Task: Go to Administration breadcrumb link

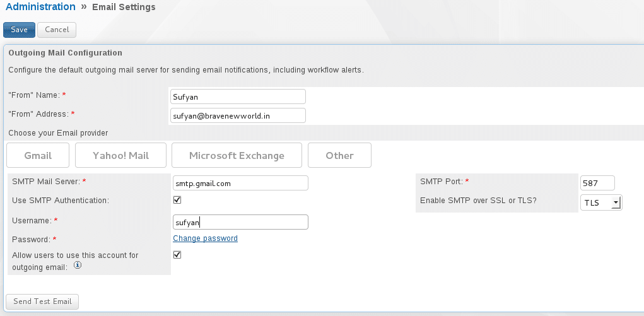Action: point(40,7)
